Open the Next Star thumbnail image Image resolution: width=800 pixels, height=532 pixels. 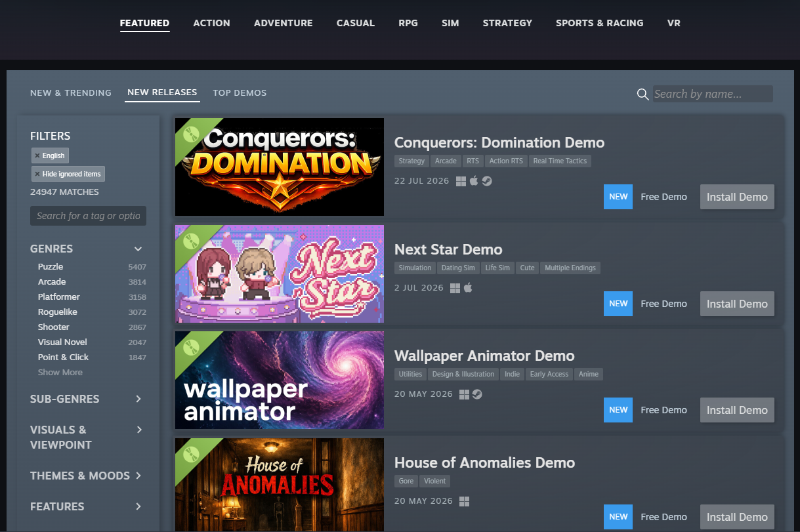[280, 274]
